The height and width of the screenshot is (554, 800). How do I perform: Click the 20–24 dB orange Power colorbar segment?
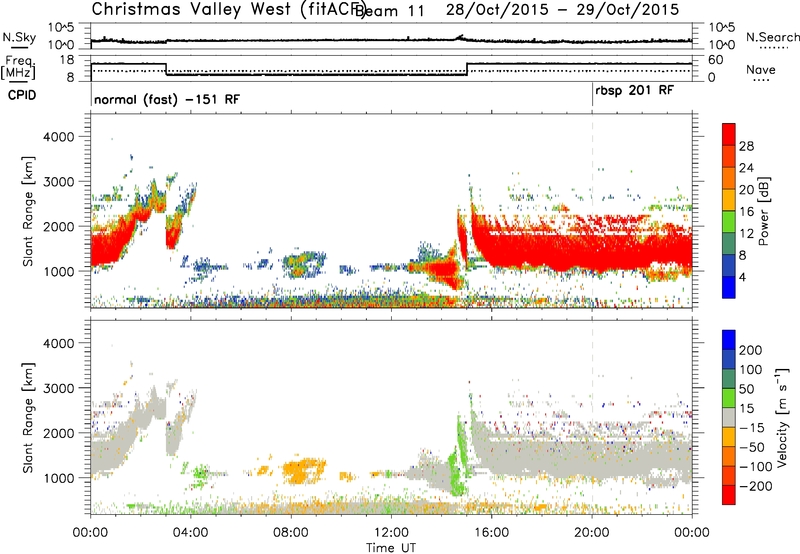(729, 178)
